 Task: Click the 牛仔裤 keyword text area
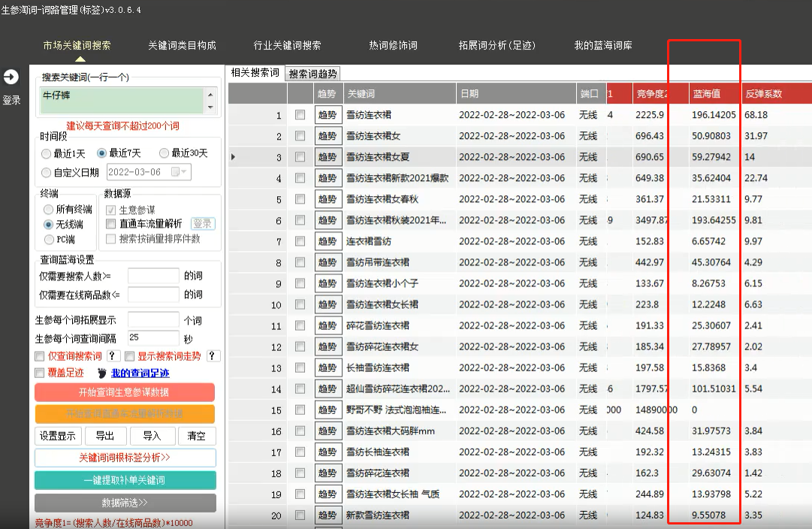(x=122, y=101)
